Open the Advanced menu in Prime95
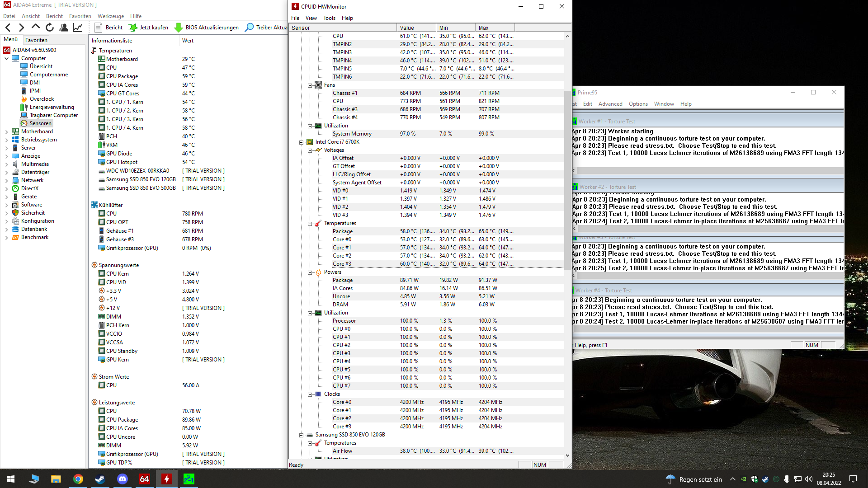868x488 pixels. point(610,104)
